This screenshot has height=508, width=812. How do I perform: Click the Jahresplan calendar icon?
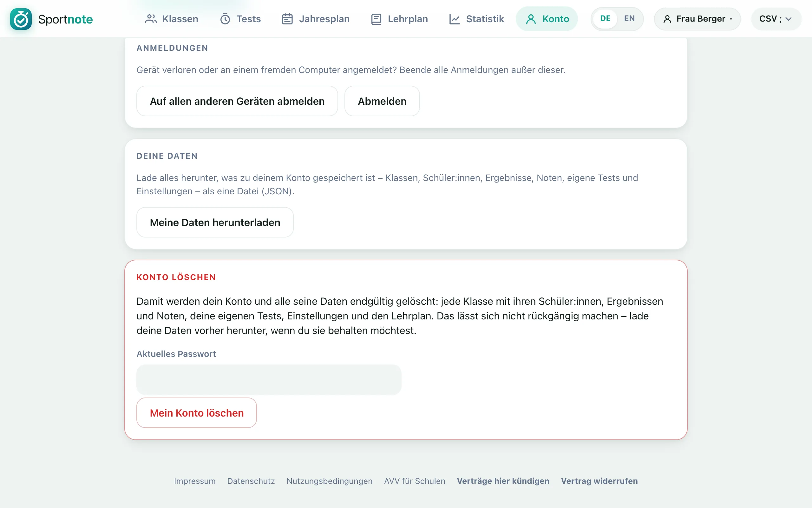287,19
